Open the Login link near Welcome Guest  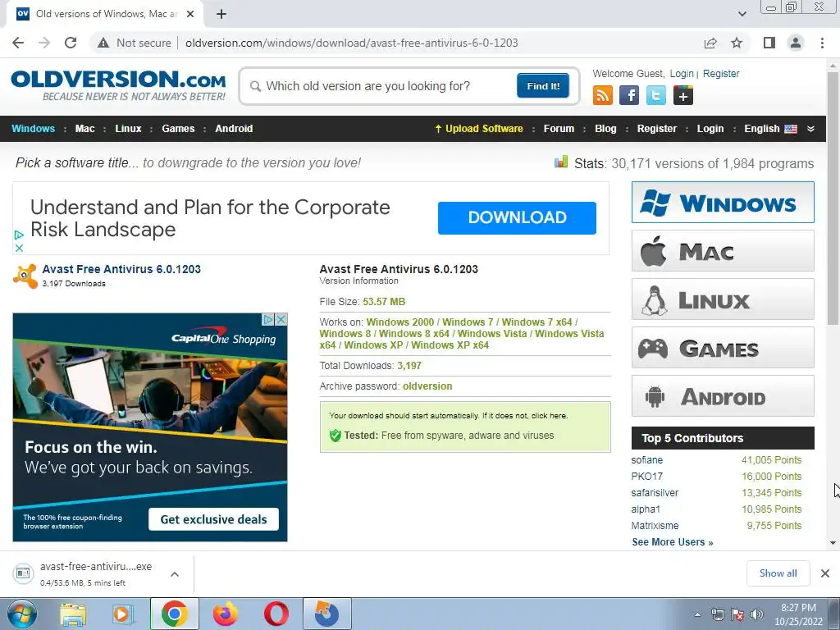pyautogui.click(x=682, y=73)
